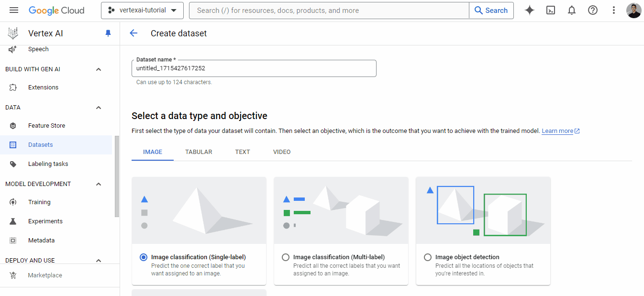
Task: Collapse the MODEL DEVELOPMENT section chevron
Action: (99, 184)
